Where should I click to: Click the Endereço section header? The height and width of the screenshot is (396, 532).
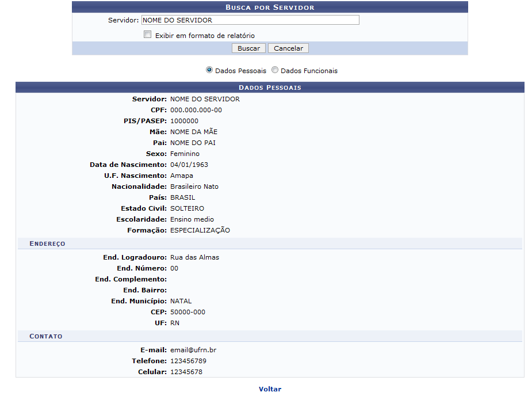(48, 243)
